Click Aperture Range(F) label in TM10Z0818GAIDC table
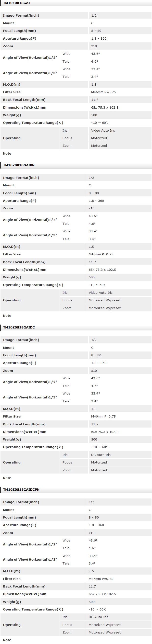Screen dimensions: 152x644 [x=20, y=363]
